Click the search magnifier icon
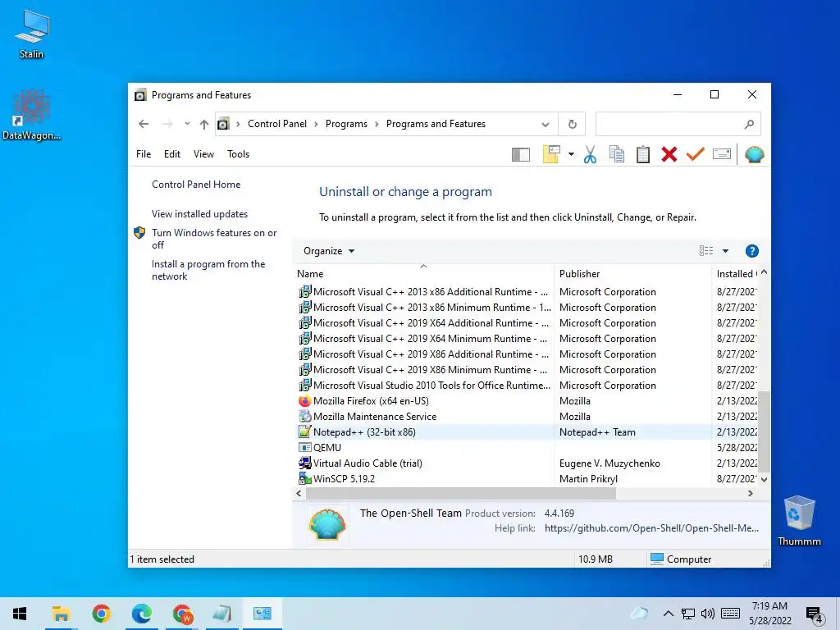Screen dimensions: 840x630 749,125
